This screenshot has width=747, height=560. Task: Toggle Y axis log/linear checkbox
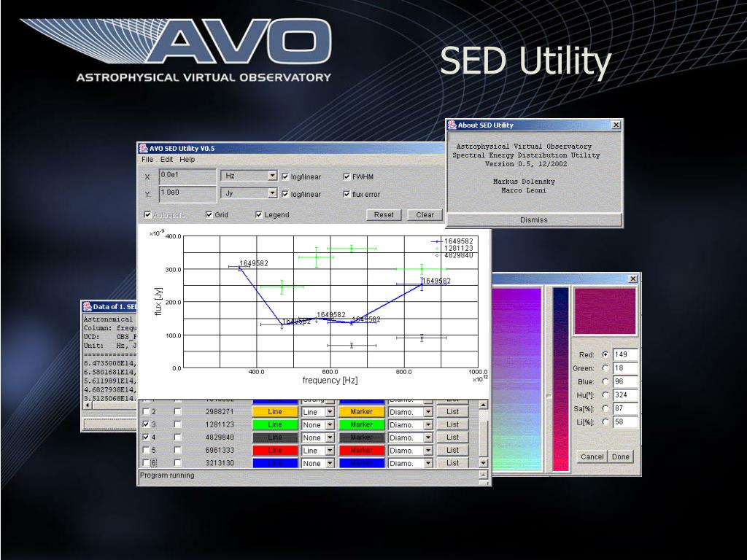coord(285,194)
